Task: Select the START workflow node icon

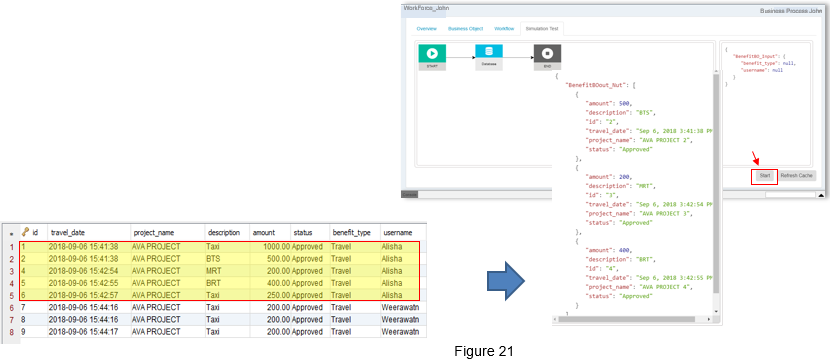Action: click(x=432, y=53)
